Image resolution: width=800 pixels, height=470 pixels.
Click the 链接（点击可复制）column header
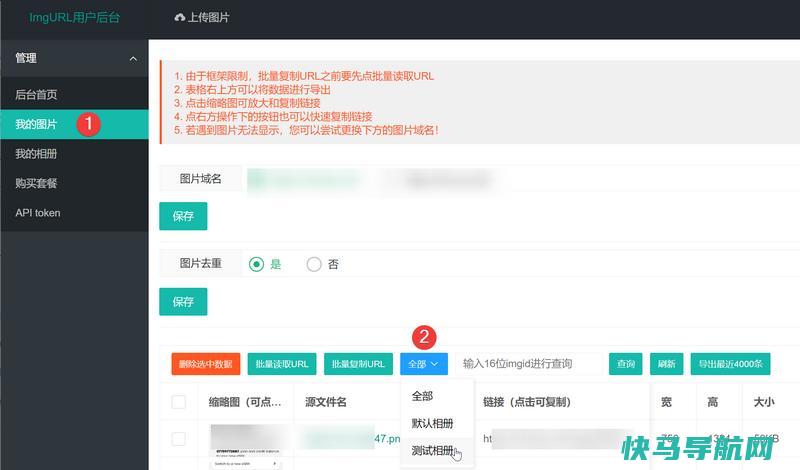pos(527,402)
